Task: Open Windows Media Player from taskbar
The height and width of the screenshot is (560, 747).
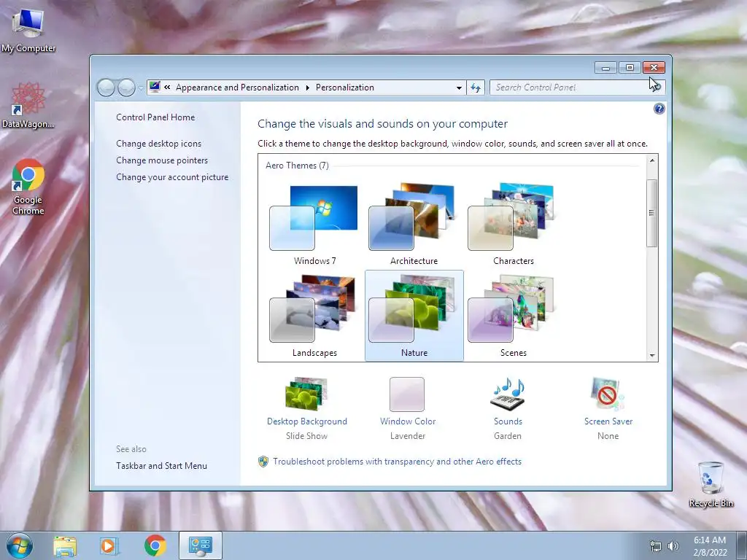Action: pos(109,545)
